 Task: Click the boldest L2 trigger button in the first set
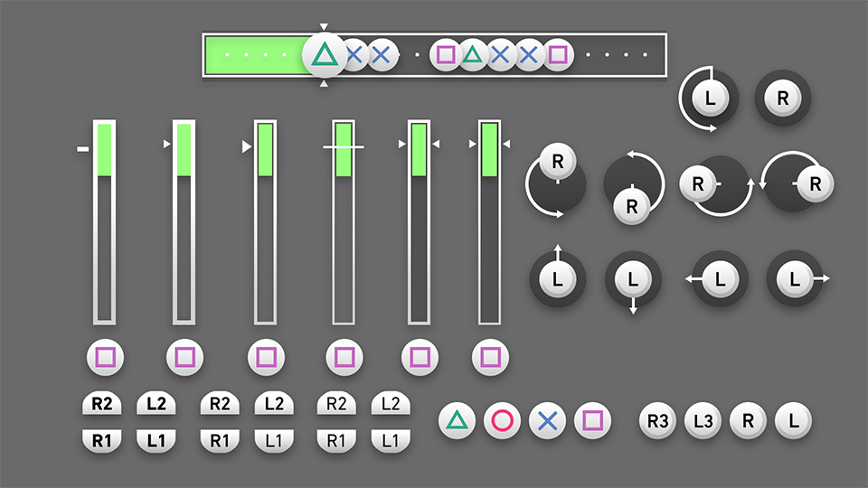tap(156, 403)
